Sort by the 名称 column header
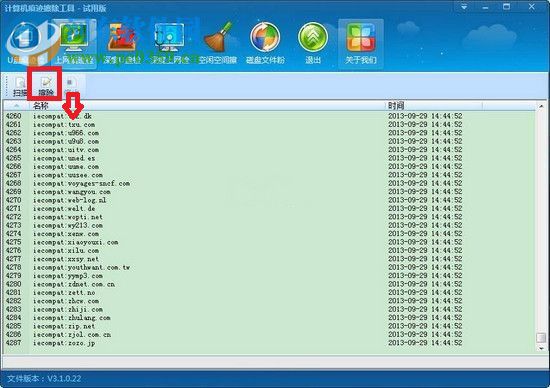The image size is (550, 388). click(x=207, y=106)
